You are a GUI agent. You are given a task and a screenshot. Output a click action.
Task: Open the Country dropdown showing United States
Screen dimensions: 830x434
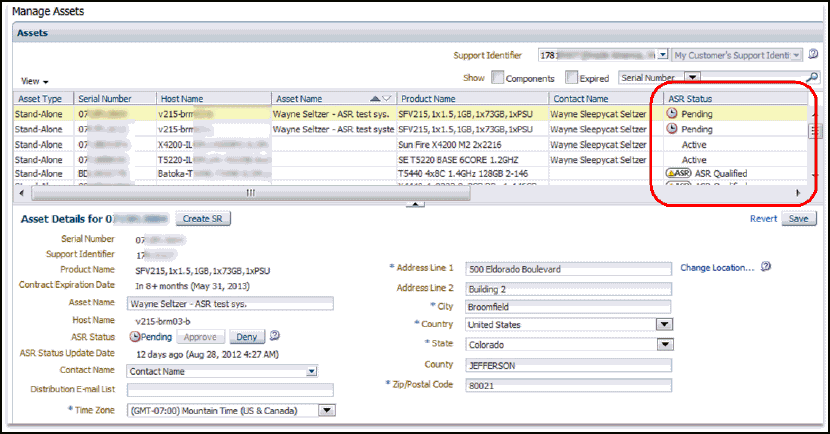click(x=664, y=324)
